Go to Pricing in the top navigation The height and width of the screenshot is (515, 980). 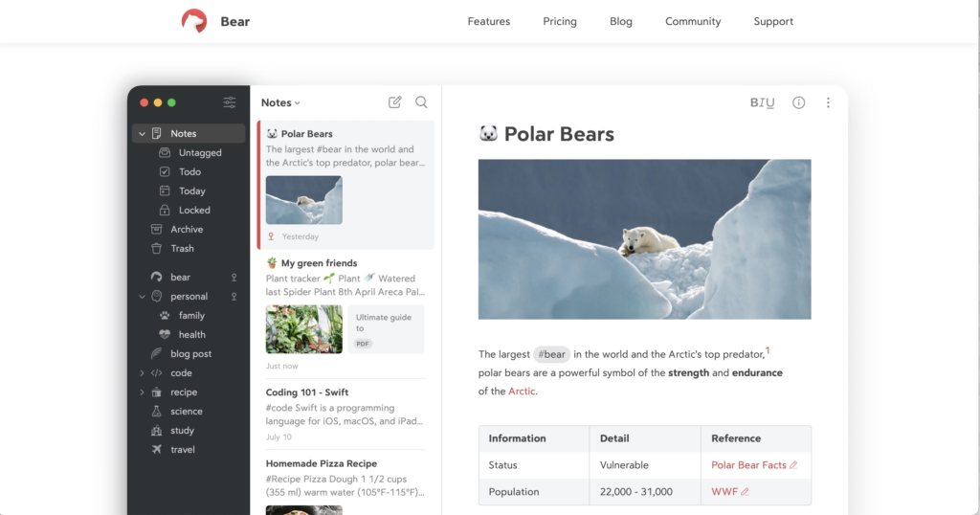pyautogui.click(x=559, y=21)
